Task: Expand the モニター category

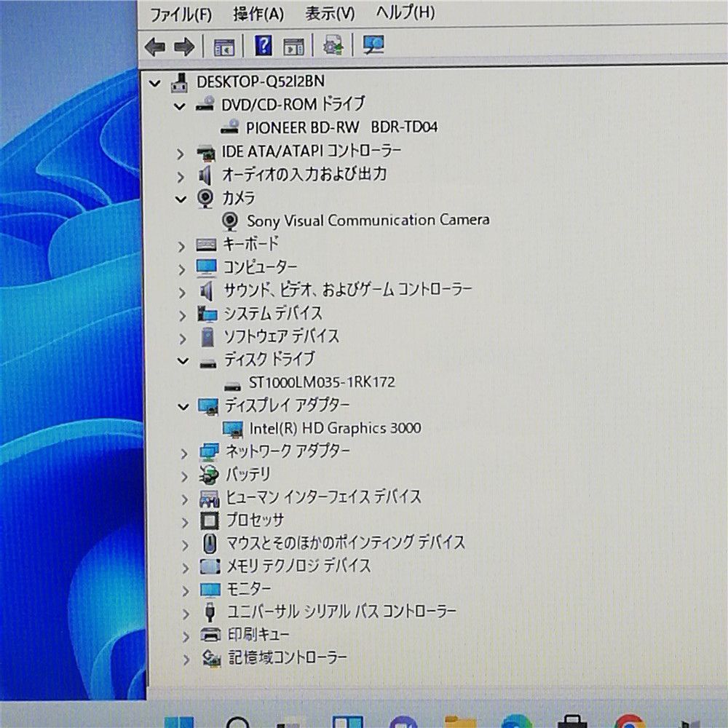Action: (x=186, y=591)
